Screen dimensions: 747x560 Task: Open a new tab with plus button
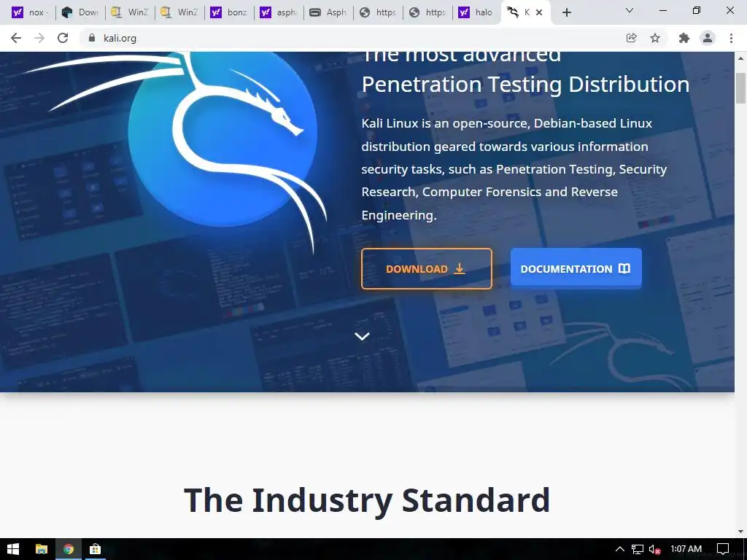(x=566, y=12)
